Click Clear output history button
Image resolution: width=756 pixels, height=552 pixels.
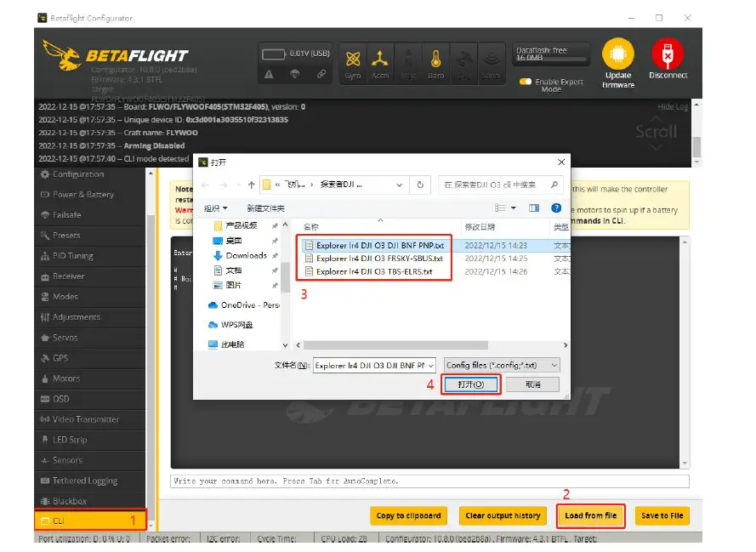click(503, 515)
